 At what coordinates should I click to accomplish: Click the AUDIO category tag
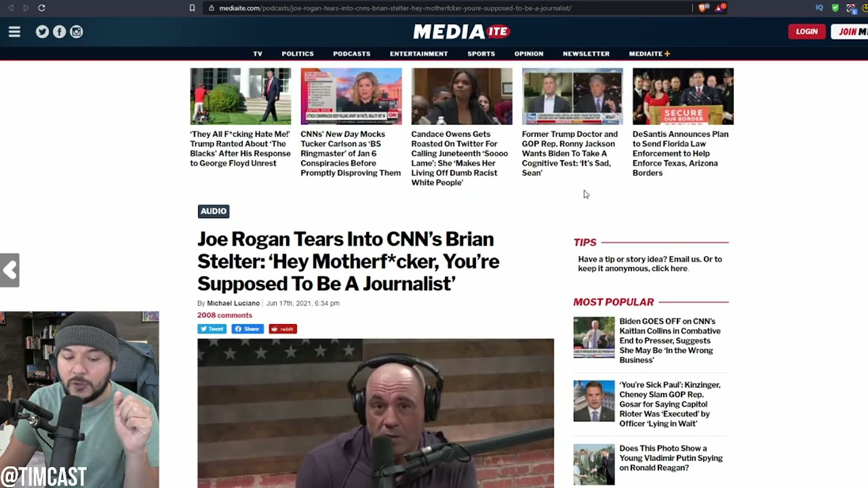[214, 211]
